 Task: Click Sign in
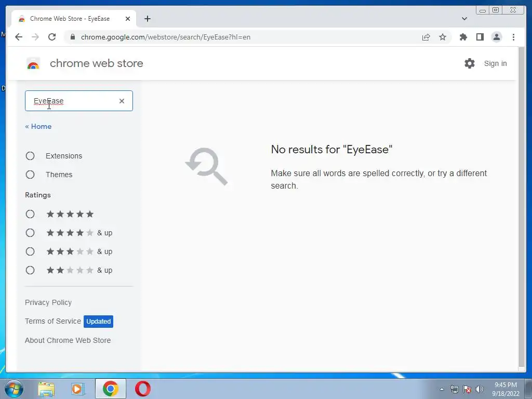[495, 63]
